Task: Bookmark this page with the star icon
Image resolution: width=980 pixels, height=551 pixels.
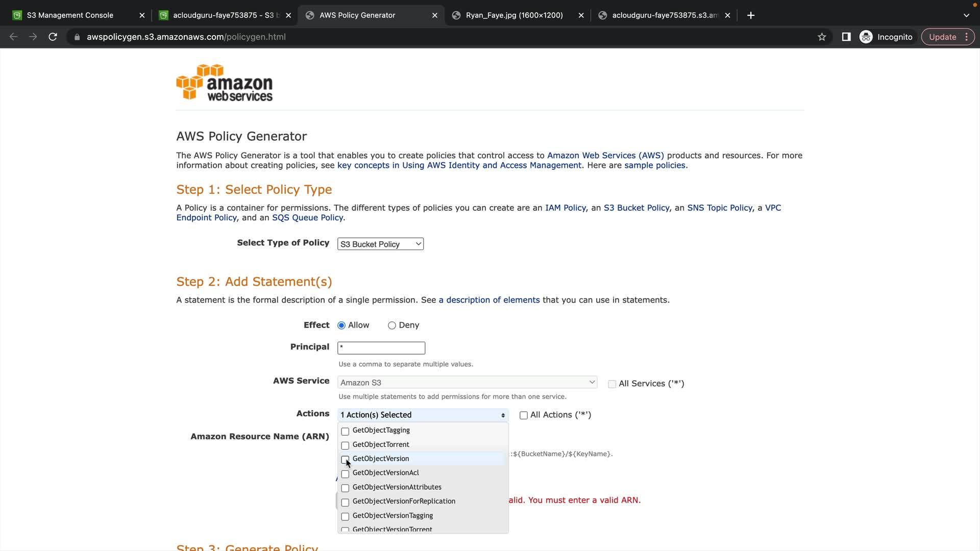Action: [822, 37]
